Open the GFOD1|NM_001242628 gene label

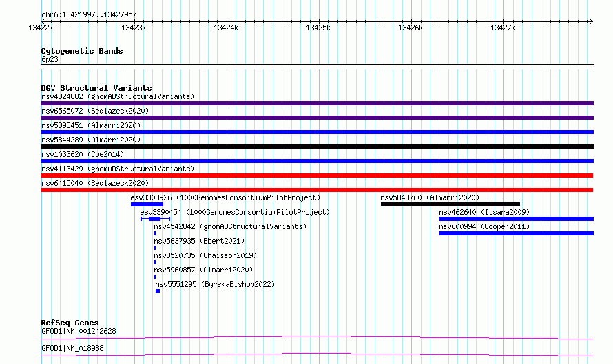[x=79, y=331]
